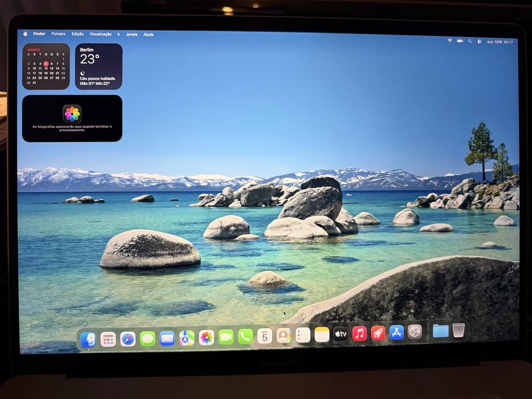Click the Berlim city name in weather widget
The image size is (532, 399).
pyautogui.click(x=87, y=50)
